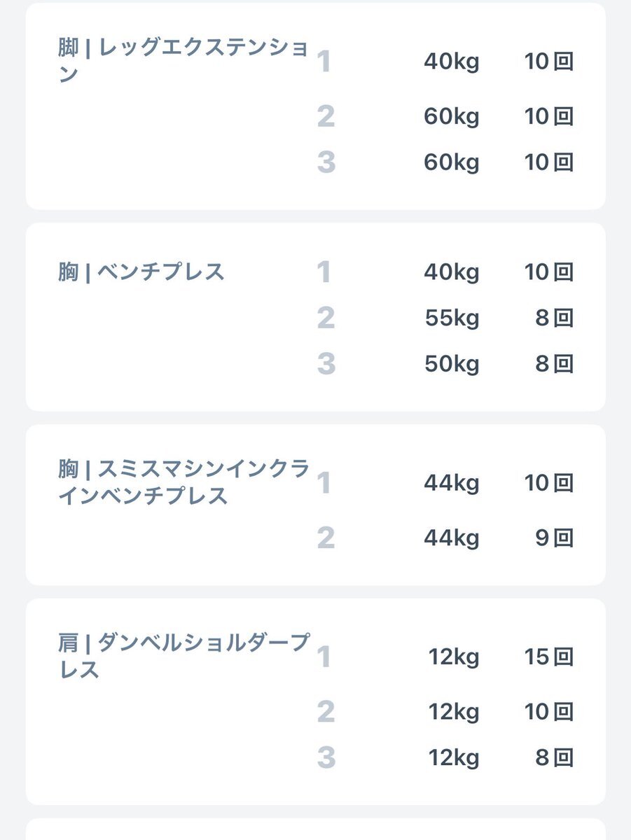Edit 55kg weight in bench press set 2
The width and height of the screenshot is (631, 840).
(x=452, y=318)
